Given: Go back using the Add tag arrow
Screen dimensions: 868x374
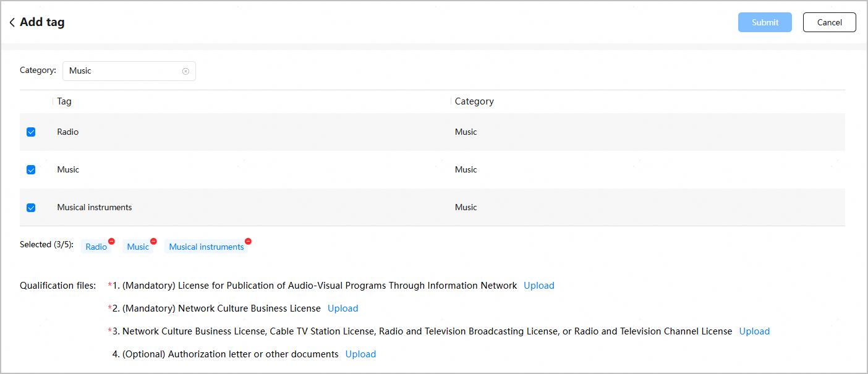Looking at the screenshot, I should click(x=12, y=23).
